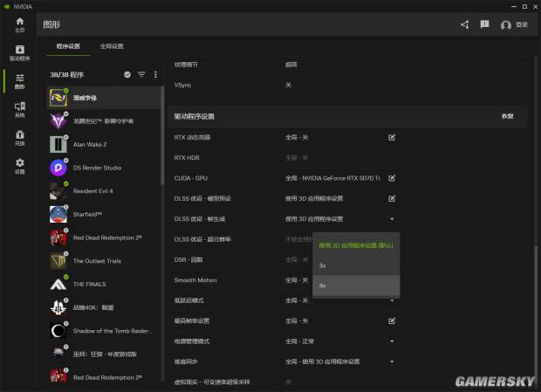Open the program list filter icon

pyautogui.click(x=141, y=74)
